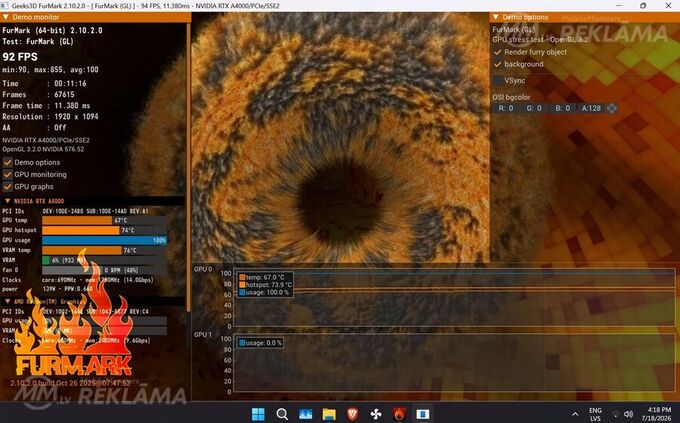Screen dimensions: 680x423
Task: Click the FurMark (64-bit) 2.10.2.0 text
Action: pyautogui.click(x=52, y=30)
